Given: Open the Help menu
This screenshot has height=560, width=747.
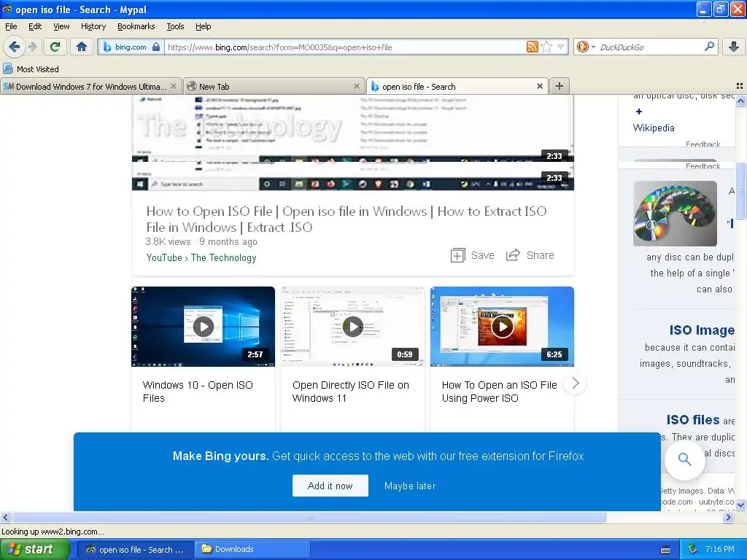Looking at the screenshot, I should (x=203, y=27).
